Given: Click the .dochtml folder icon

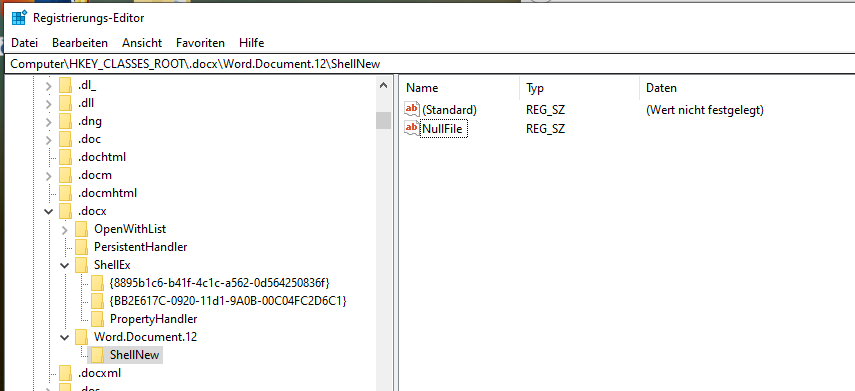Looking at the screenshot, I should click(65, 158).
